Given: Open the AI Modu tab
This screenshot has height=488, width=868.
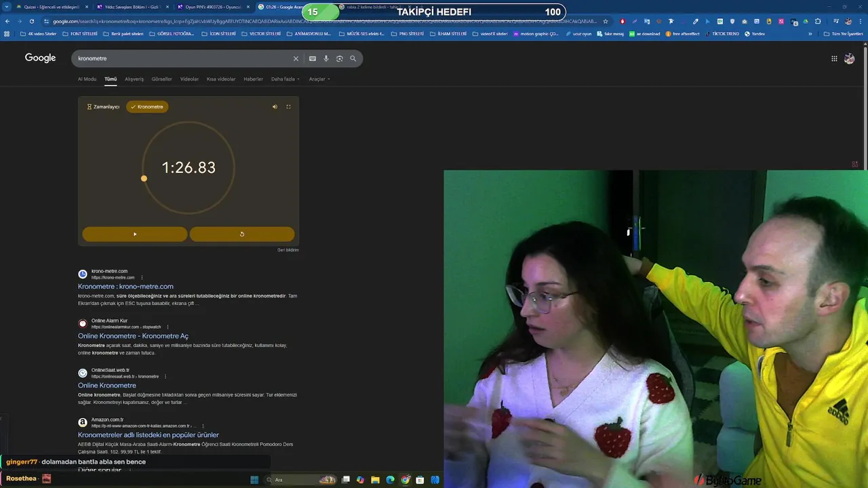Looking at the screenshot, I should click(87, 79).
